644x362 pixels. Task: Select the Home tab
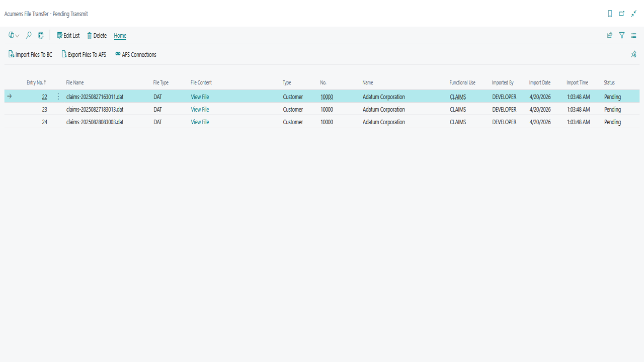pyautogui.click(x=120, y=36)
